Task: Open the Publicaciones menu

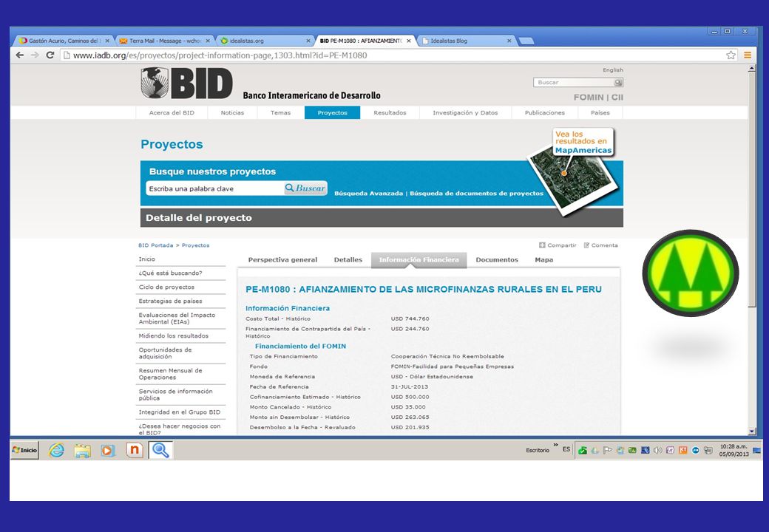Action: tap(545, 112)
